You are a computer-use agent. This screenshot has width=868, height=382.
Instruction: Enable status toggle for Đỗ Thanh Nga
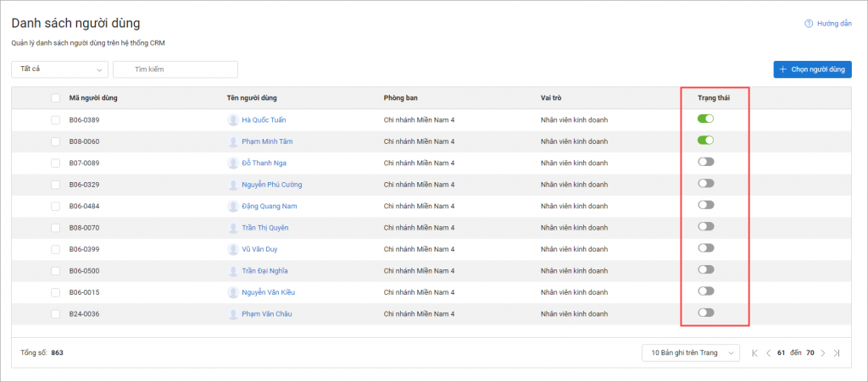(706, 162)
